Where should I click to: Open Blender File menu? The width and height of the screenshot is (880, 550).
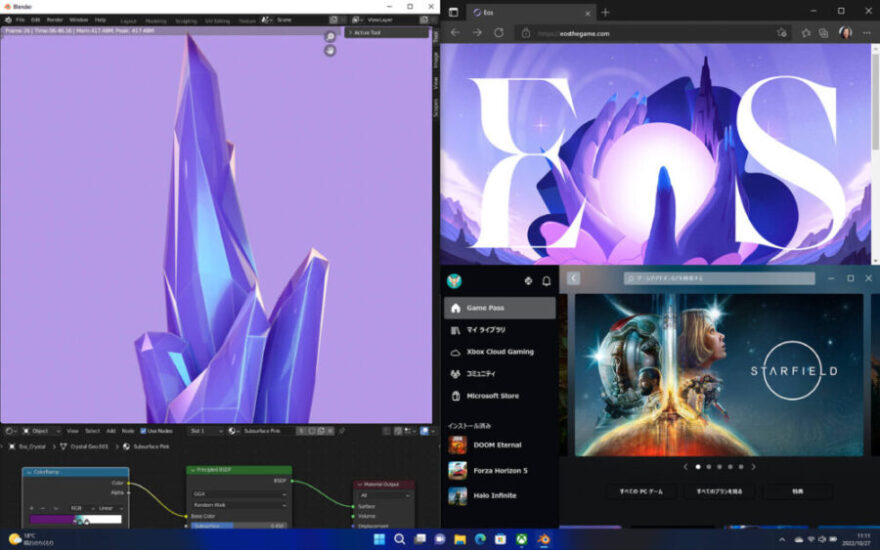(x=20, y=20)
